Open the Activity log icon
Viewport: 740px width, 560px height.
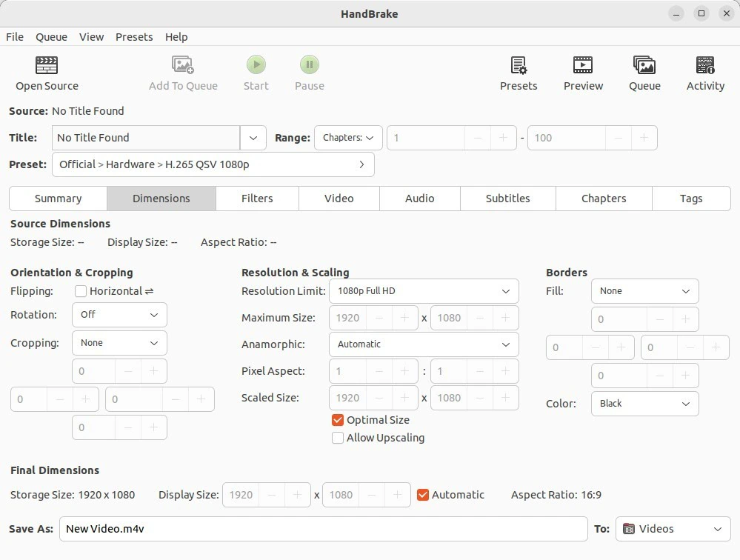(705, 65)
